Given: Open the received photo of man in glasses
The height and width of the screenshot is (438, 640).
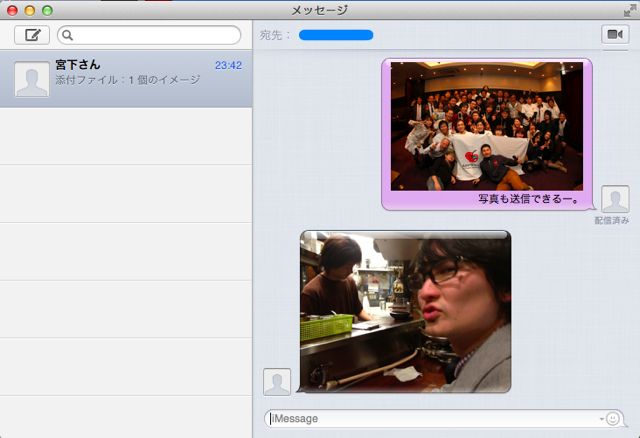Looking at the screenshot, I should click(405, 312).
